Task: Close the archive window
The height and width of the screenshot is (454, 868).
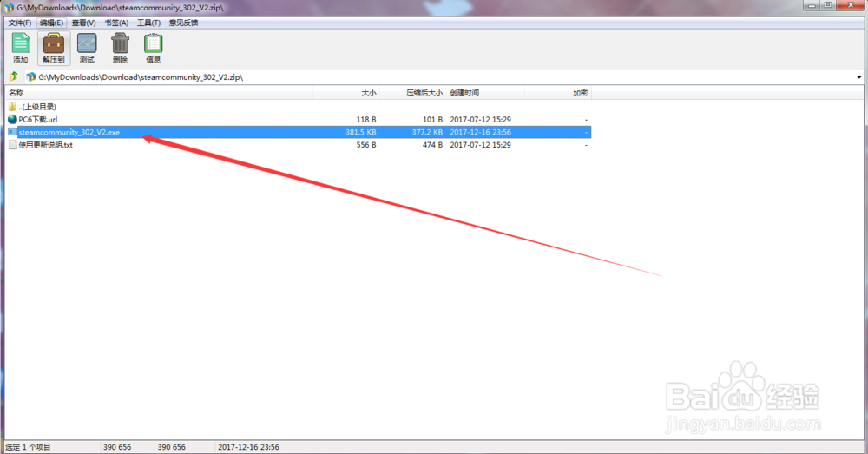Action: tap(851, 5)
